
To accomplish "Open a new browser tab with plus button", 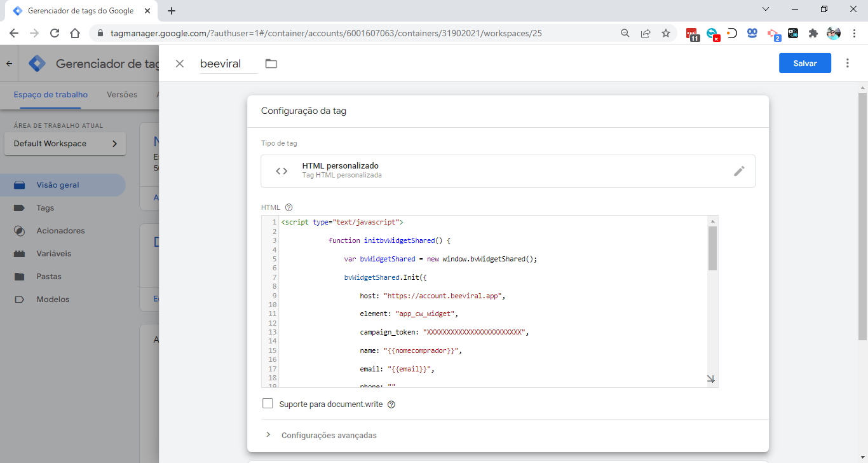I will pos(171,11).
